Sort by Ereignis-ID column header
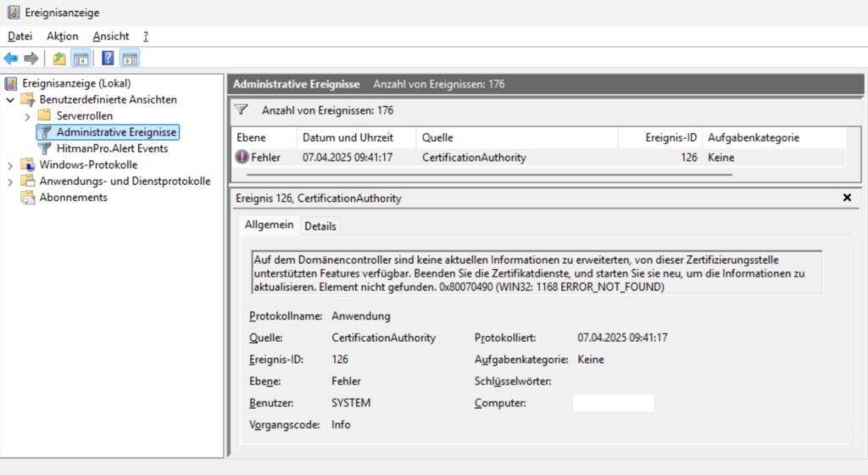868x475 pixels. point(659,137)
